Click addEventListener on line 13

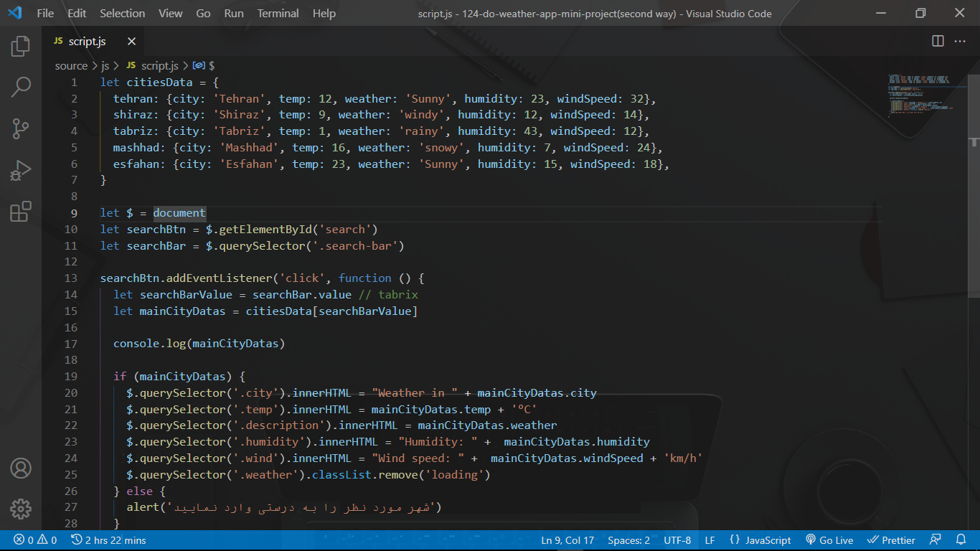pos(220,278)
